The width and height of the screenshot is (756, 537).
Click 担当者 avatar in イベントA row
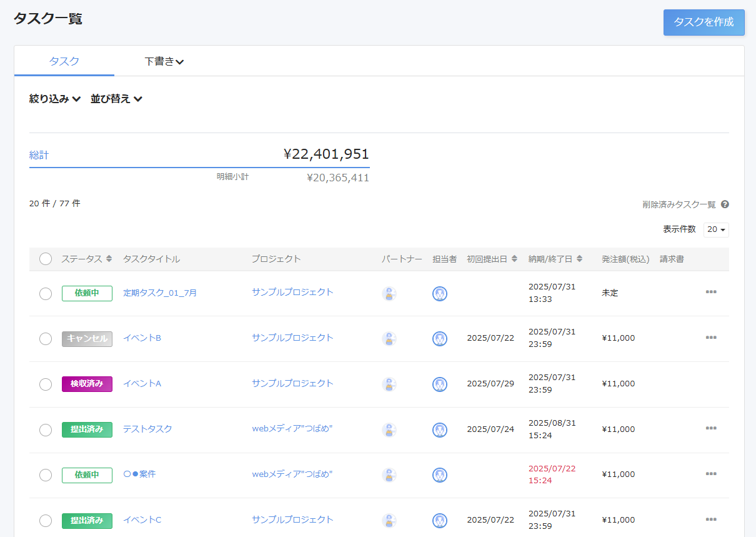coord(440,384)
